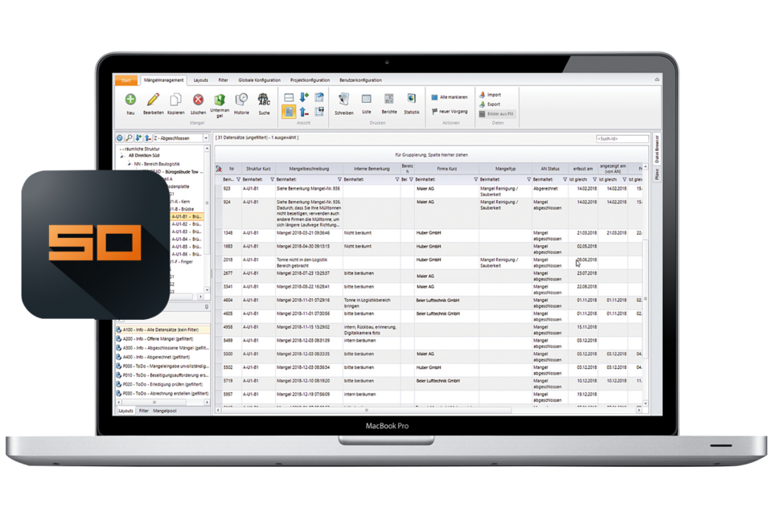Click the green Neu icon

click(x=130, y=100)
